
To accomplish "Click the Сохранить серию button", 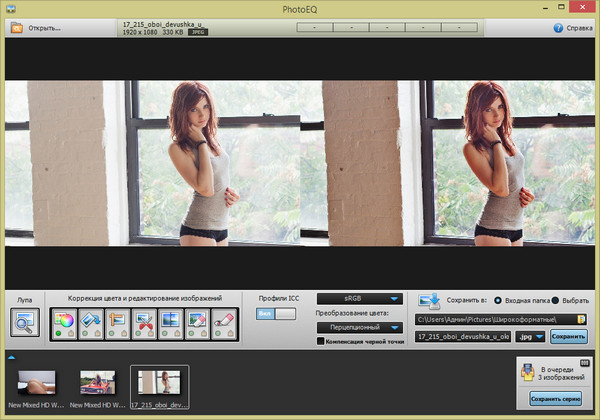I will 555,399.
